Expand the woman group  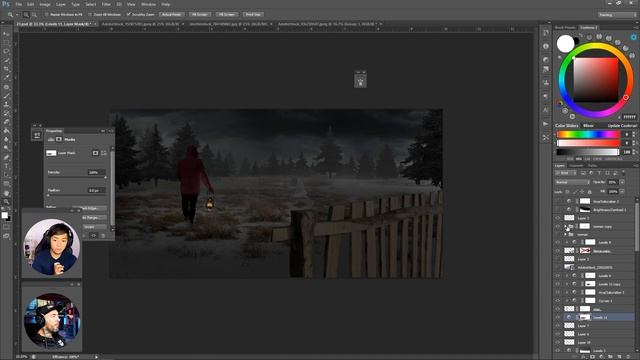point(566,235)
